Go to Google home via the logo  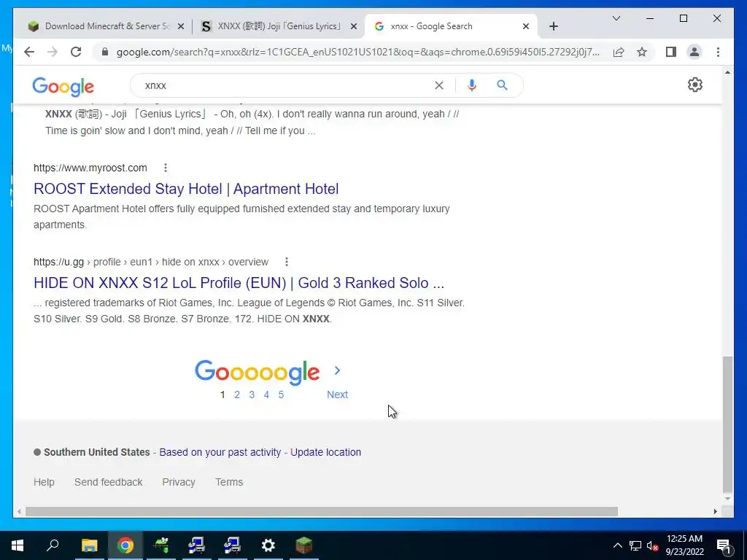pyautogui.click(x=63, y=87)
